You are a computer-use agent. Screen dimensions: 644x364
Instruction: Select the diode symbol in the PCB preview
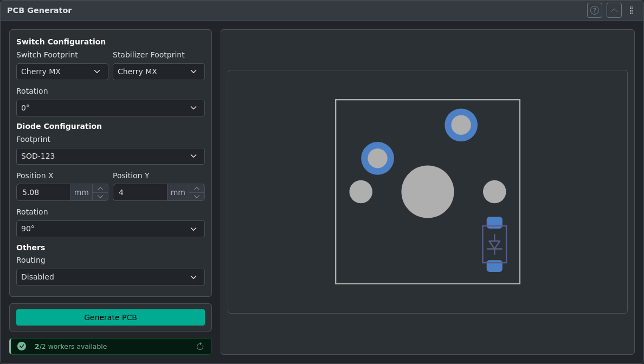click(x=494, y=245)
